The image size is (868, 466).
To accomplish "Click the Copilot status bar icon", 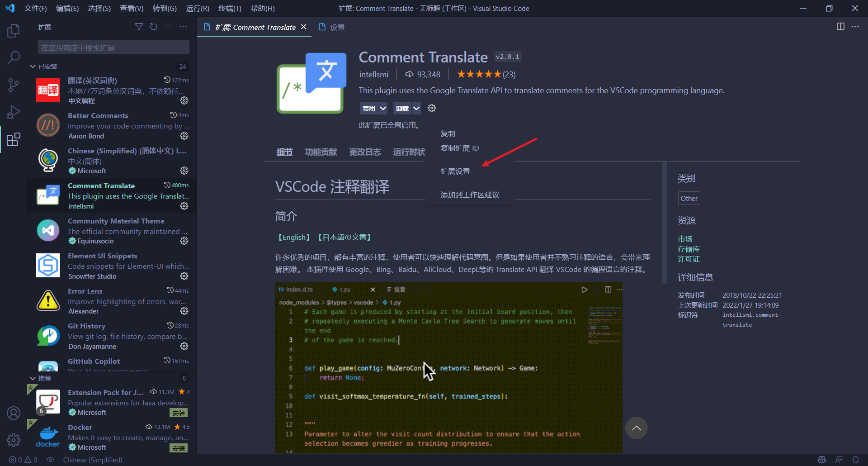I will tap(822, 460).
